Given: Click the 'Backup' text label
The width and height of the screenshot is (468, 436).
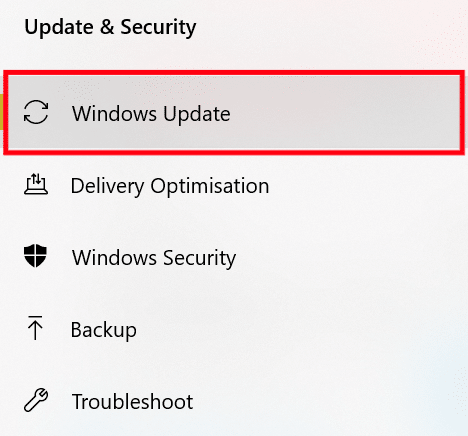Looking at the screenshot, I should click(104, 330).
